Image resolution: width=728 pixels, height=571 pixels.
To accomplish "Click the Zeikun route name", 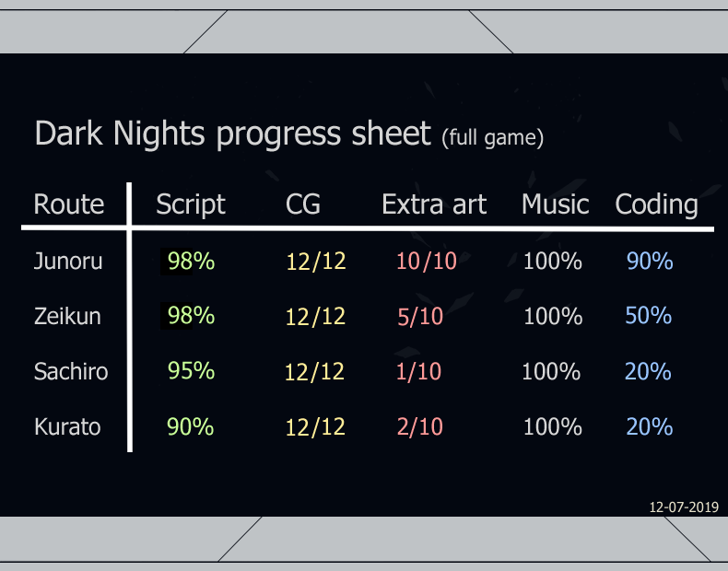I will point(67,317).
